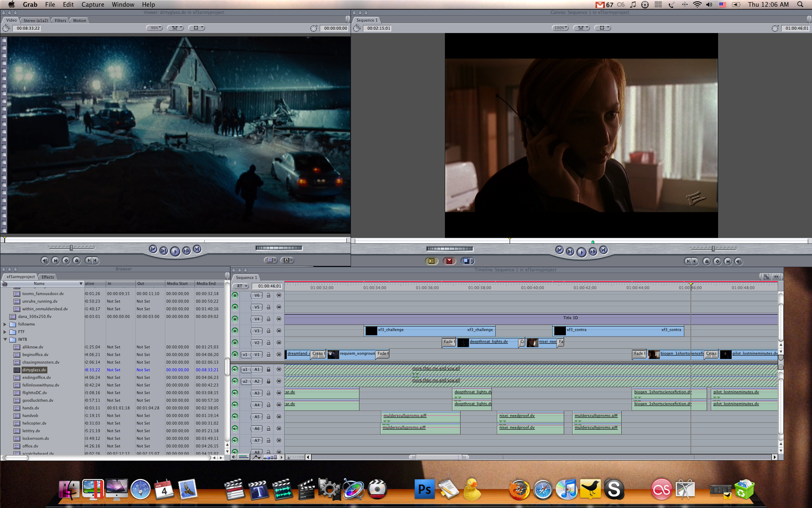Switch to the Filters tab in Viewer

[x=60, y=20]
